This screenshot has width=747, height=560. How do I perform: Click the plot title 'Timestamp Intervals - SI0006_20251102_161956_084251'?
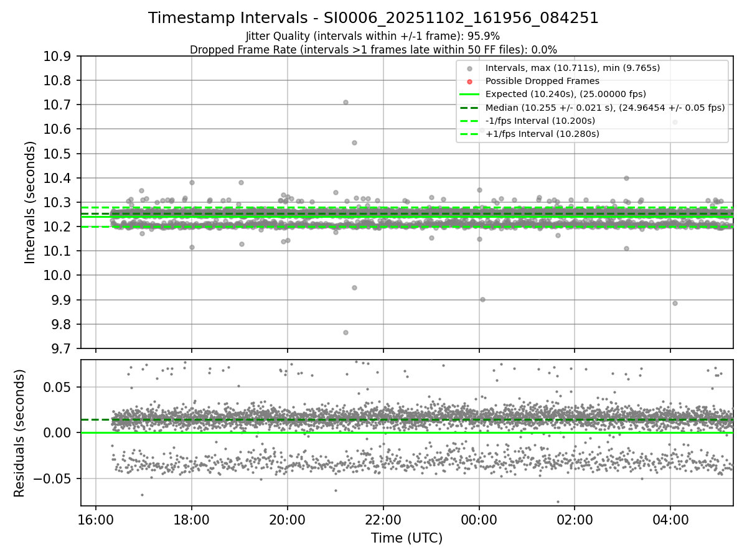pyautogui.click(x=374, y=18)
